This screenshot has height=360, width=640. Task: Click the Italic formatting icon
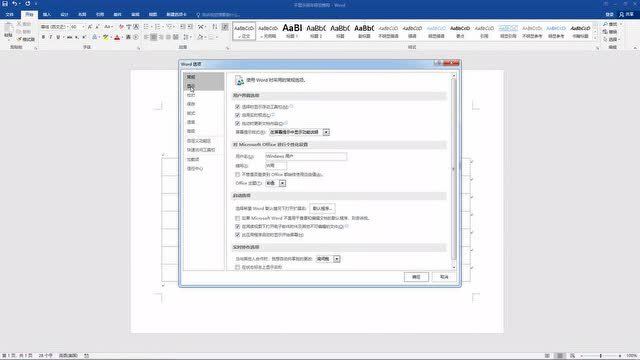51,37
